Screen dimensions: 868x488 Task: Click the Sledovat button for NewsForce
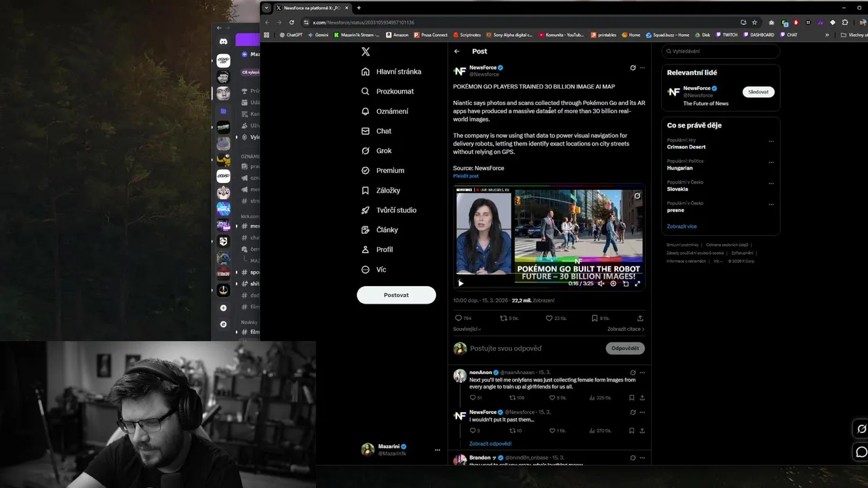(758, 91)
